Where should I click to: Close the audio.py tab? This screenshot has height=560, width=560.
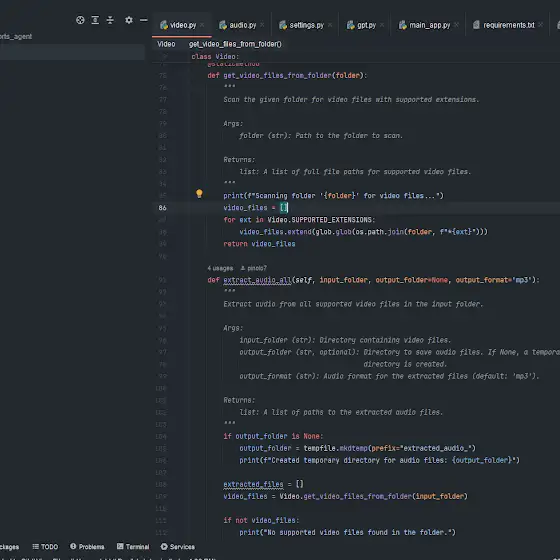click(x=262, y=25)
